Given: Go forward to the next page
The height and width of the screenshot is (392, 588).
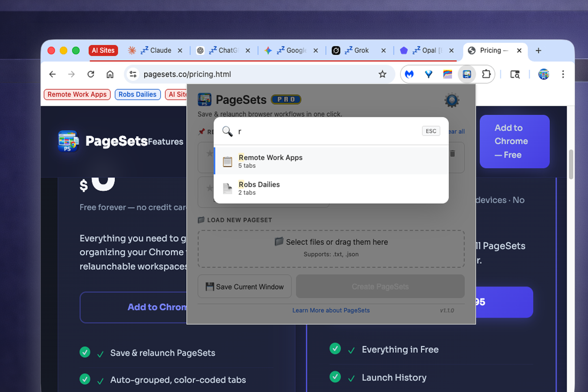Looking at the screenshot, I should (72, 74).
